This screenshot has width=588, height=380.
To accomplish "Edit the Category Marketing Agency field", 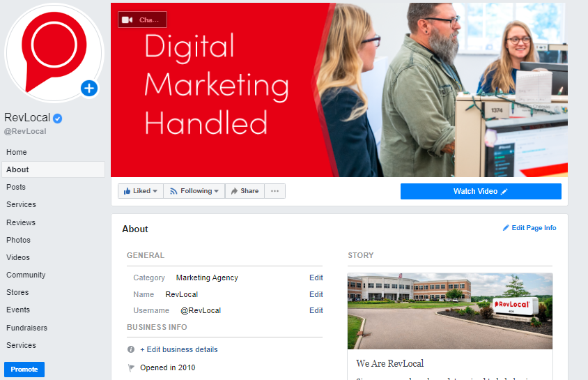I will click(316, 278).
